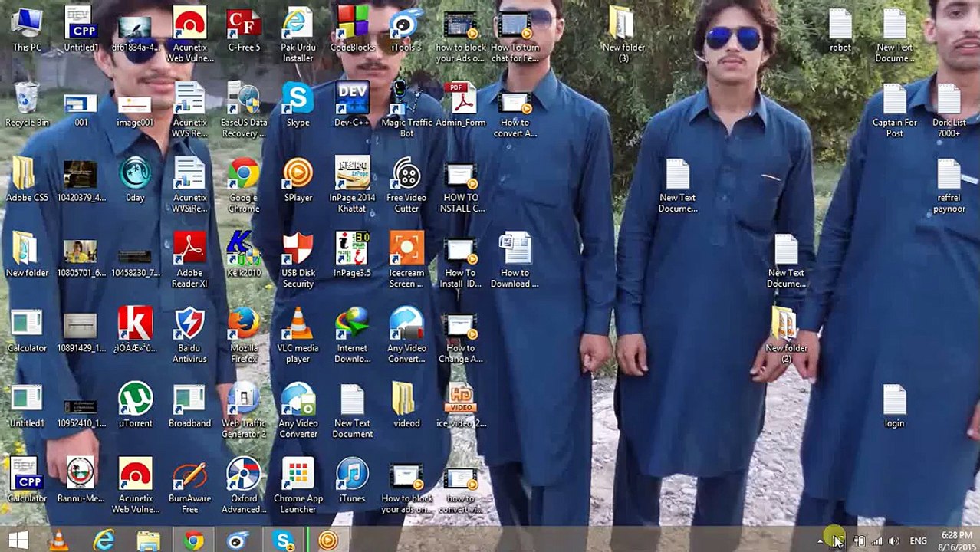Launch Icecream Screen Recorder shortcut

(x=406, y=261)
